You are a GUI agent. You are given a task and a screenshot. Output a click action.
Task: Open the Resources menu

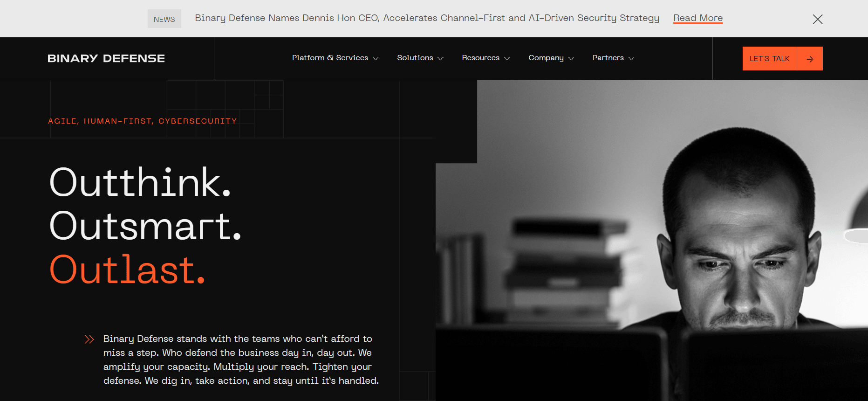click(x=480, y=58)
